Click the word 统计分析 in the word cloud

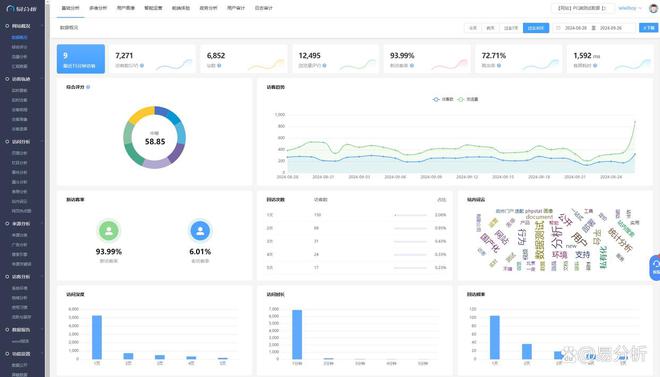620,239
